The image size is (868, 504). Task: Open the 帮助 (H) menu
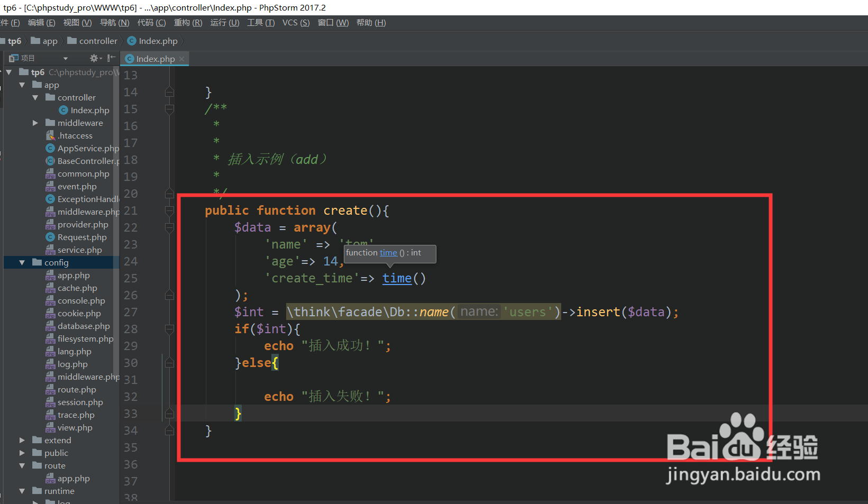(371, 23)
